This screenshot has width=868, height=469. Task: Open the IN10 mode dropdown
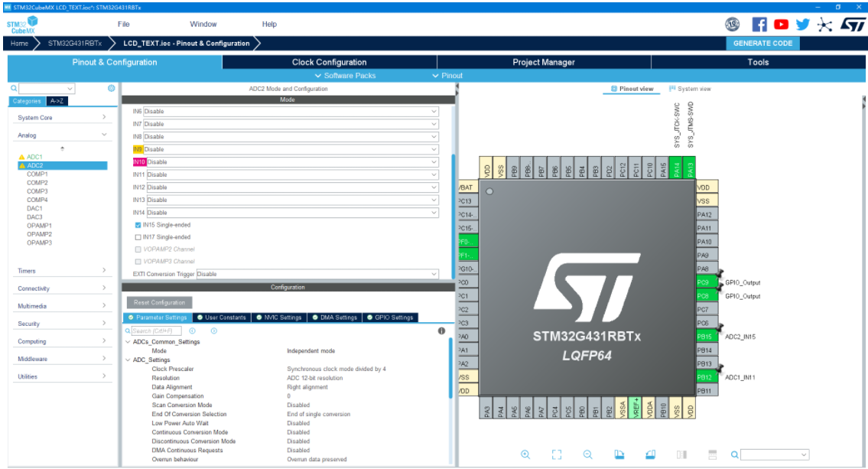tap(292, 161)
